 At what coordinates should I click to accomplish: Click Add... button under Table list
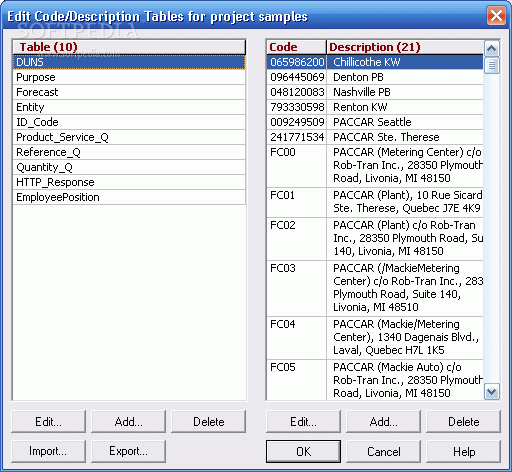[128, 422]
